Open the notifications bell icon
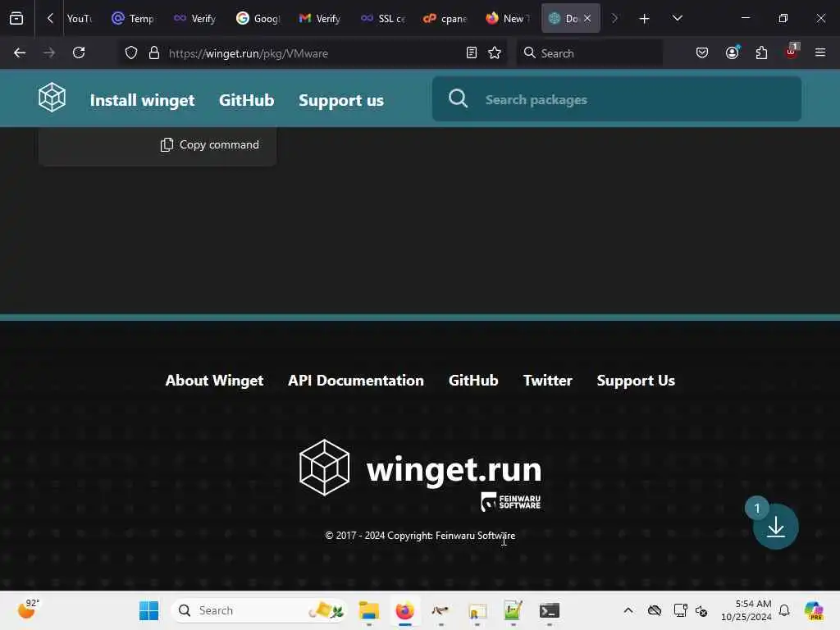The width and height of the screenshot is (840, 630). (x=784, y=610)
